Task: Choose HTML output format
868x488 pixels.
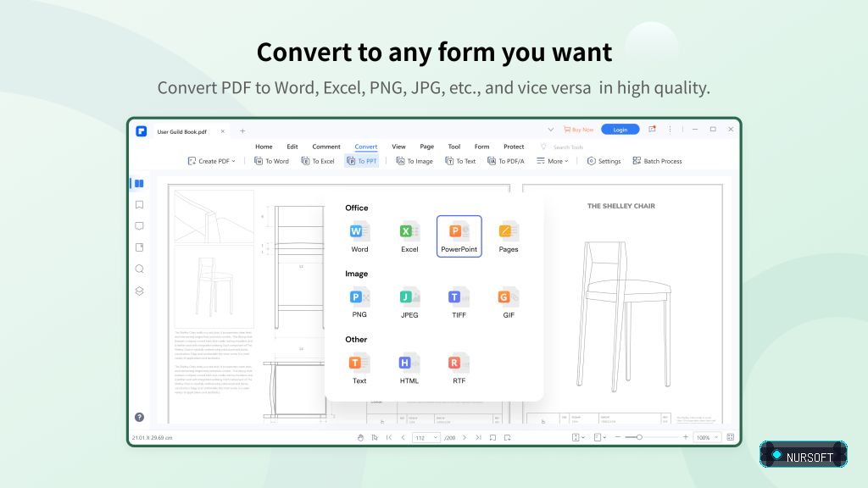Action: pos(409,369)
